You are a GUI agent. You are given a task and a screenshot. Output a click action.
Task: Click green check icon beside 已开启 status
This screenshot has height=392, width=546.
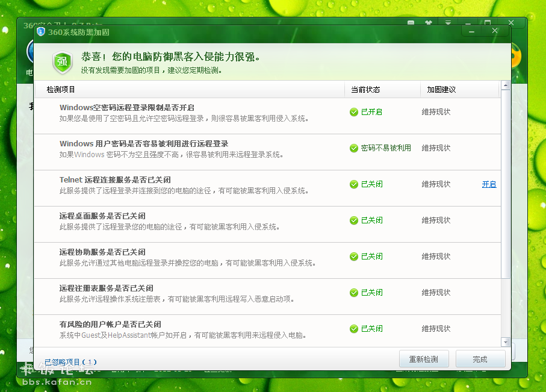tap(354, 112)
